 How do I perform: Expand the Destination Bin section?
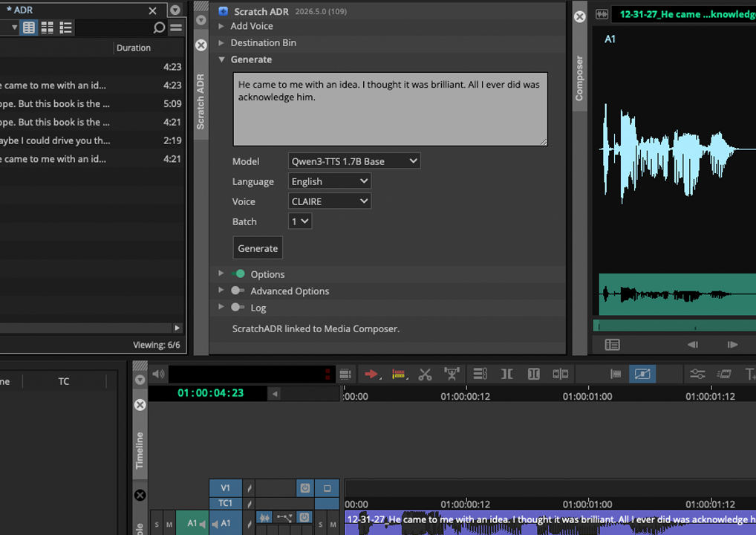click(221, 42)
